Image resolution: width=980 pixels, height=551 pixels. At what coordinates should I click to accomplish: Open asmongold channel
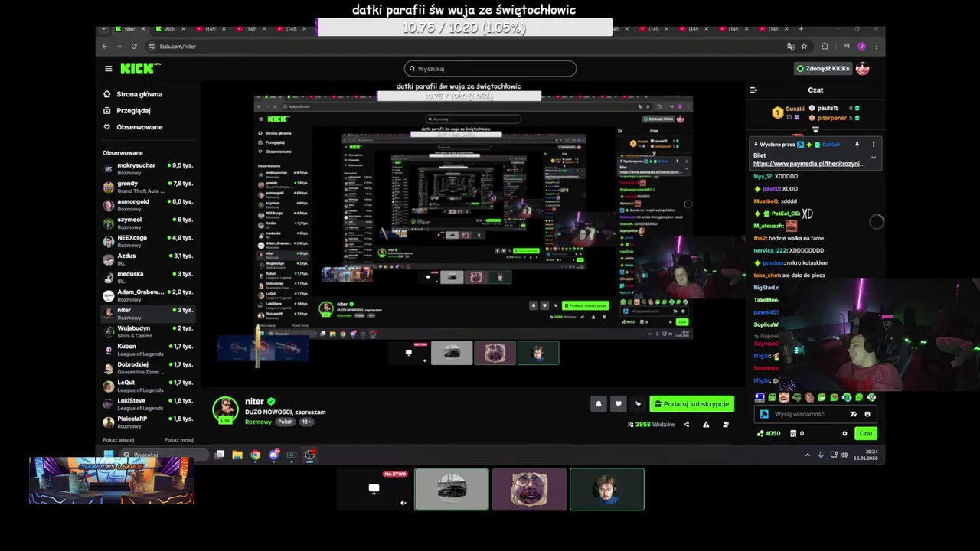pos(149,204)
